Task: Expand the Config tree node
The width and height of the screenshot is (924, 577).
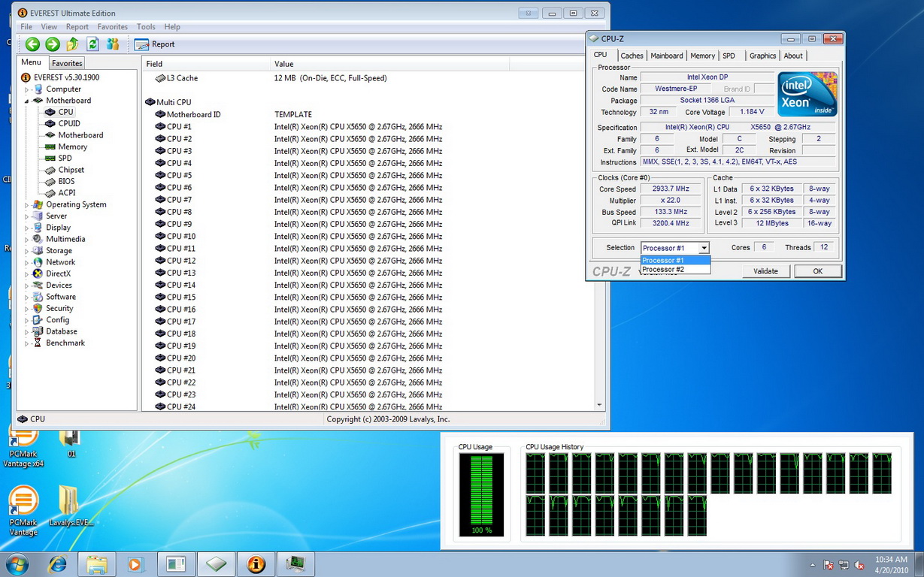Action: point(27,320)
